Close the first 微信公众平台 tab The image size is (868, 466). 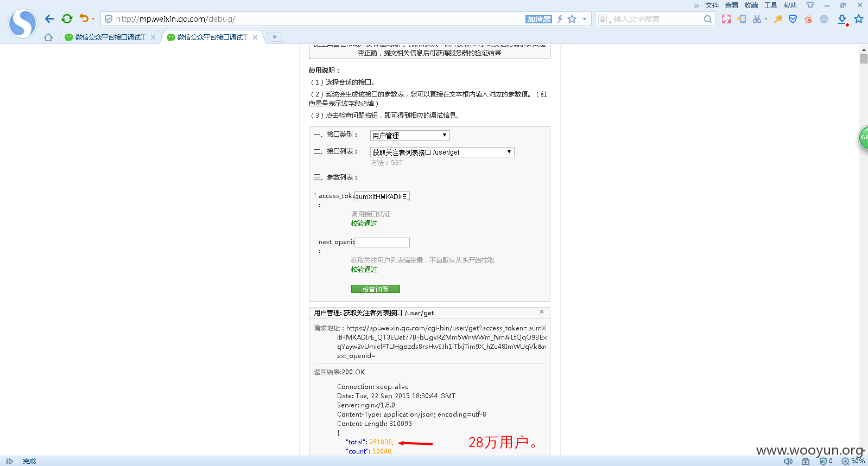click(x=153, y=37)
